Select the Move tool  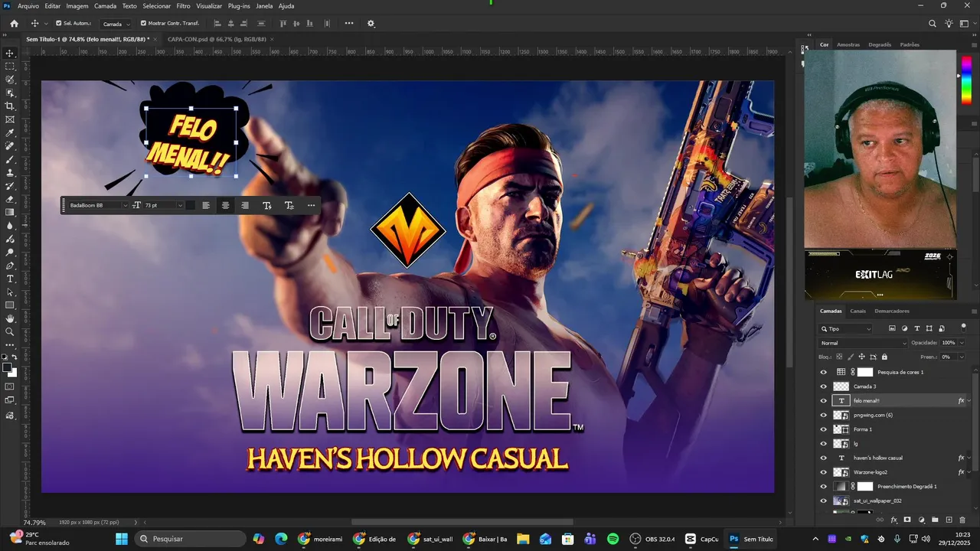10,53
